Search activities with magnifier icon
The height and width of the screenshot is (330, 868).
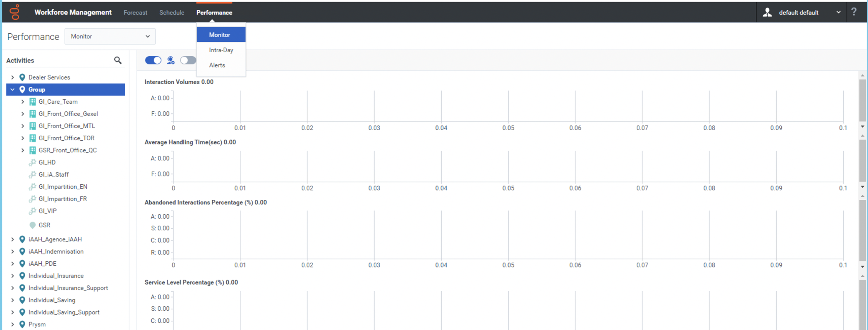(118, 60)
